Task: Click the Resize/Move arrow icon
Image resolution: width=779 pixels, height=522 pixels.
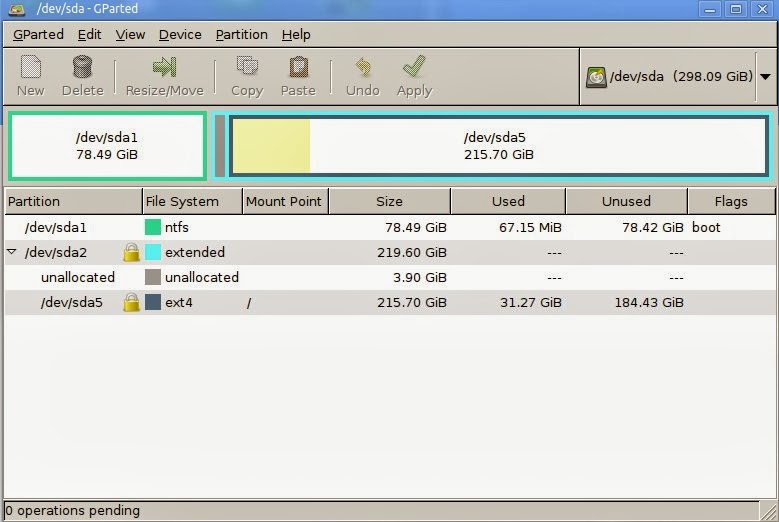Action: 164,67
